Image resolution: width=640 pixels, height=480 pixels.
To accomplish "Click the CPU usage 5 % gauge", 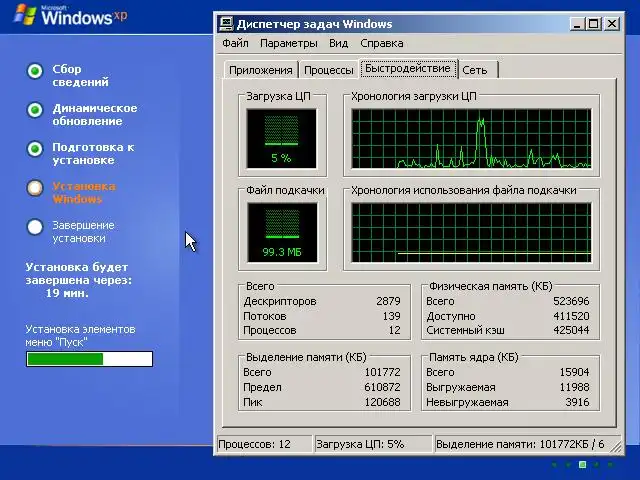I will point(281,138).
